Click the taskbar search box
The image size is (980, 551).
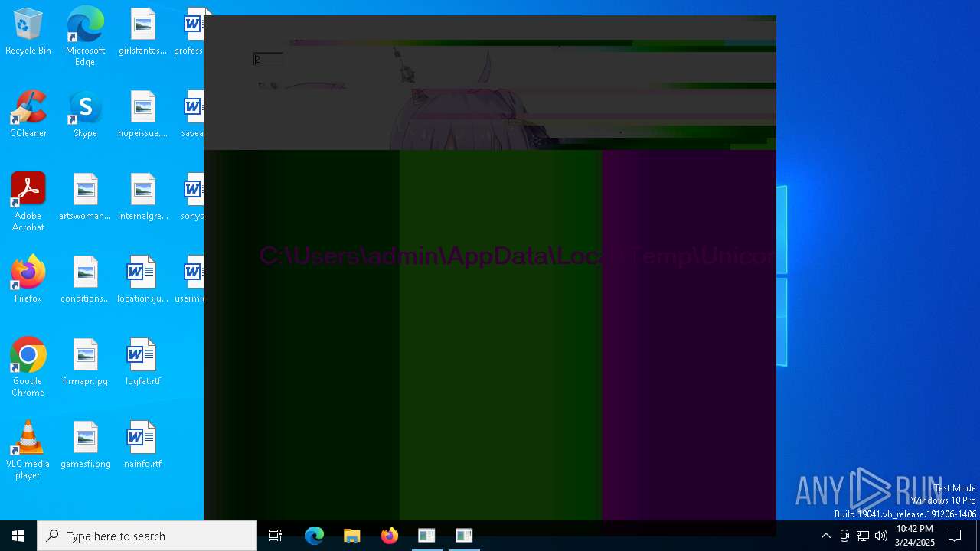147,536
